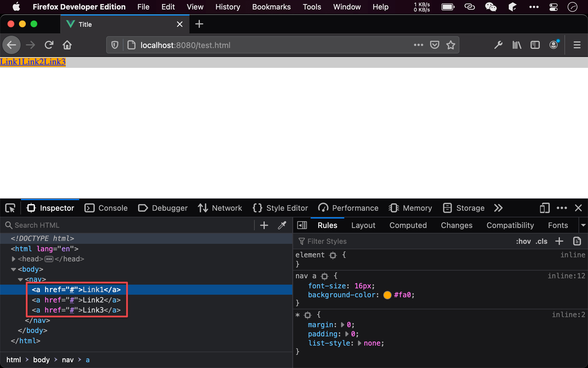Highlight elements matching * selector
The height and width of the screenshot is (368, 588).
[x=307, y=315]
